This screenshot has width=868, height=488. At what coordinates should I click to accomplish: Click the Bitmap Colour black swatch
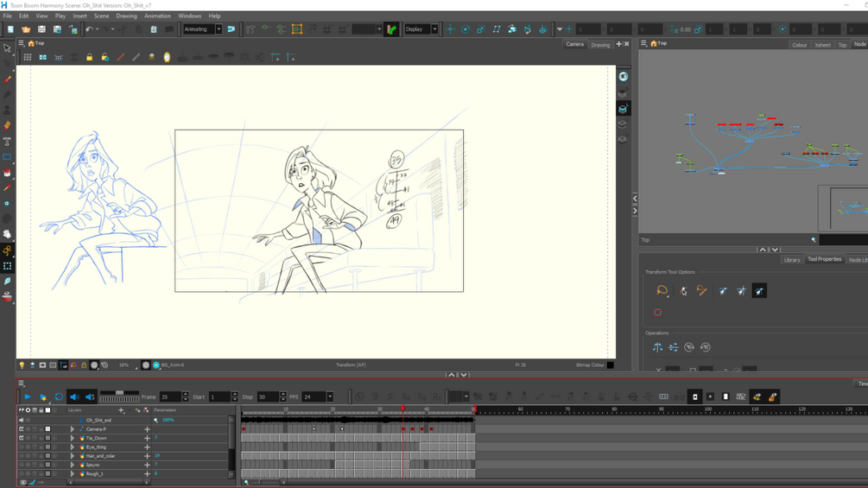coord(610,365)
